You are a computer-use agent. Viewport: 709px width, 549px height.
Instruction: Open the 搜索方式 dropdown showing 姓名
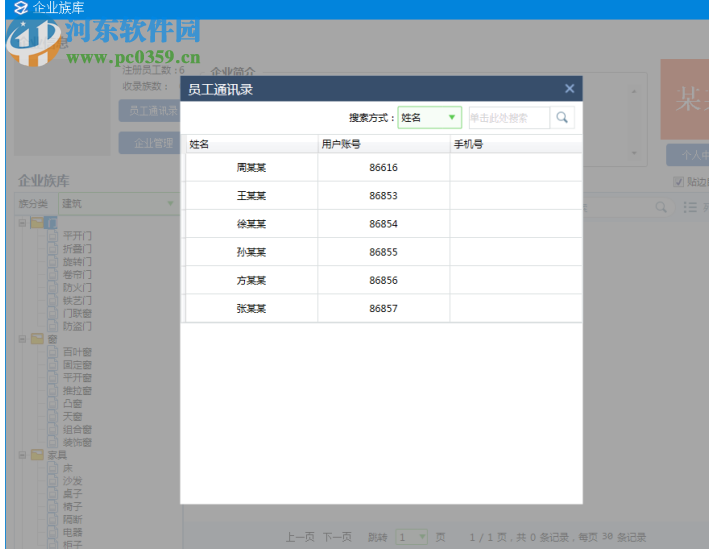point(430,118)
